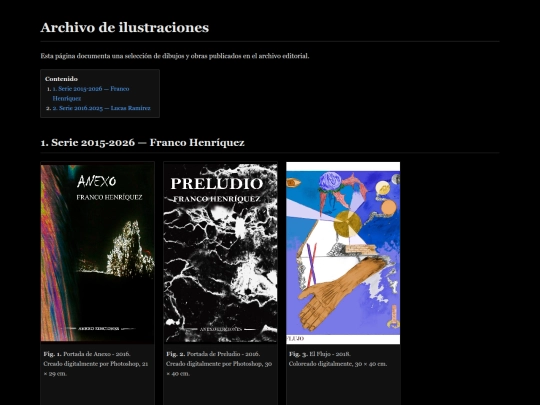
Task: Click the 'Fig. 3. El Flujo - 2018.' caption
Action: [320, 354]
